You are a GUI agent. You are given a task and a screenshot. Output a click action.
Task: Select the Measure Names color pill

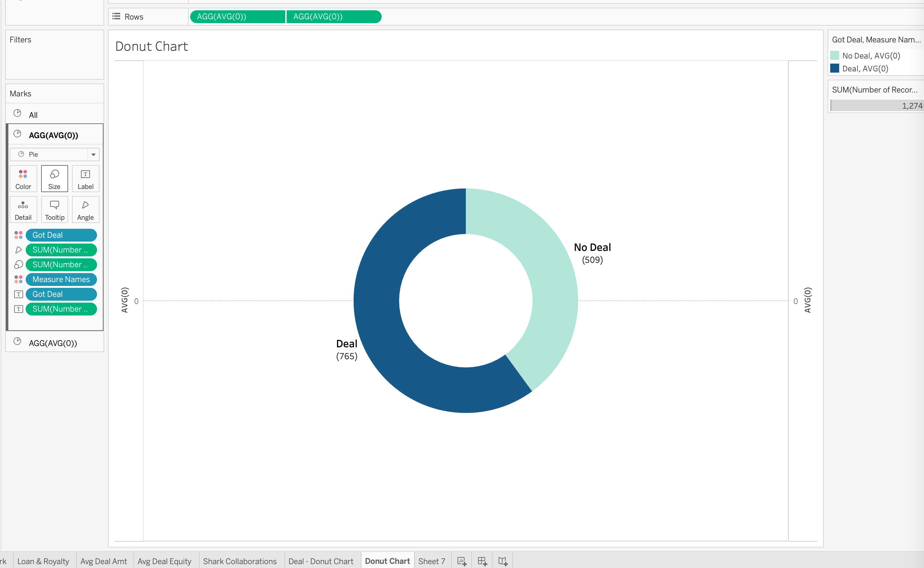(x=61, y=280)
